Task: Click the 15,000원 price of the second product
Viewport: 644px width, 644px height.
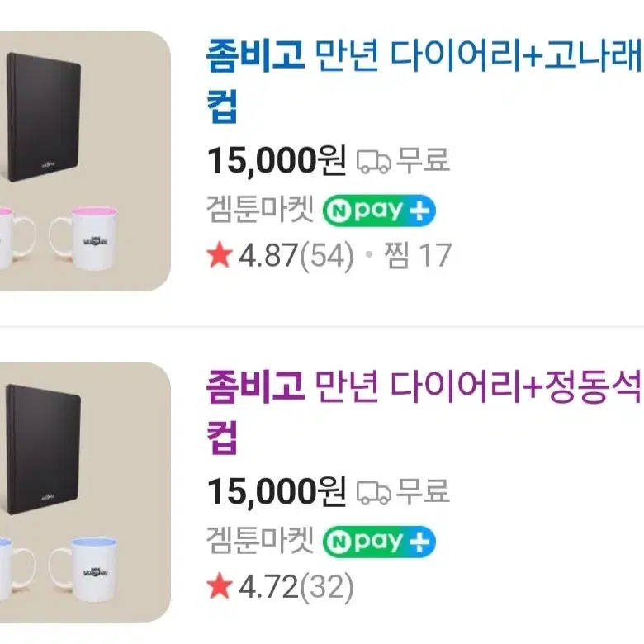Action: pos(277,491)
